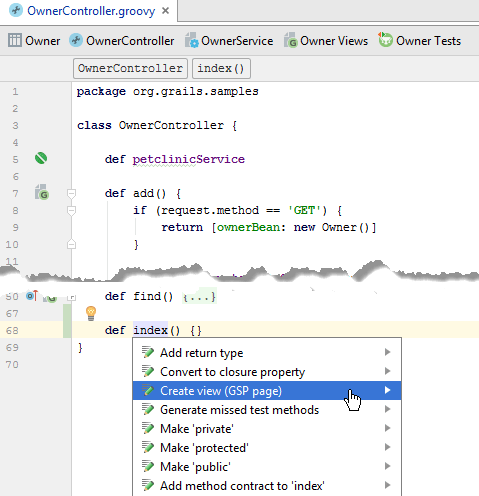Viewport: 479px width, 496px height.
Task: Select Create view (GSP page)
Action: [x=267, y=391]
